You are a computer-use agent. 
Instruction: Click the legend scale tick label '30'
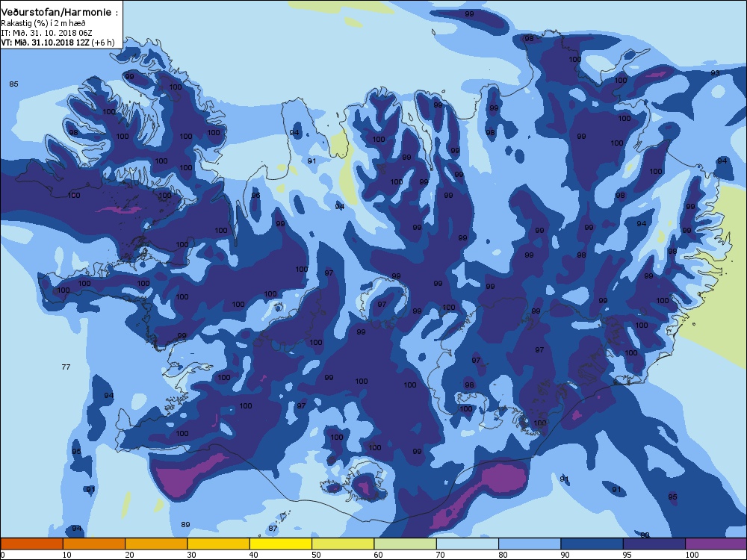coord(191,555)
